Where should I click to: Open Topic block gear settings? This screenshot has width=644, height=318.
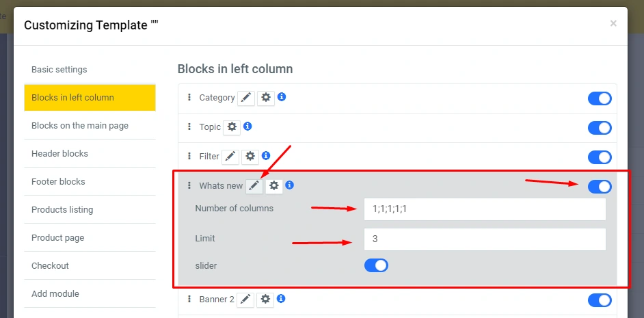pos(232,127)
